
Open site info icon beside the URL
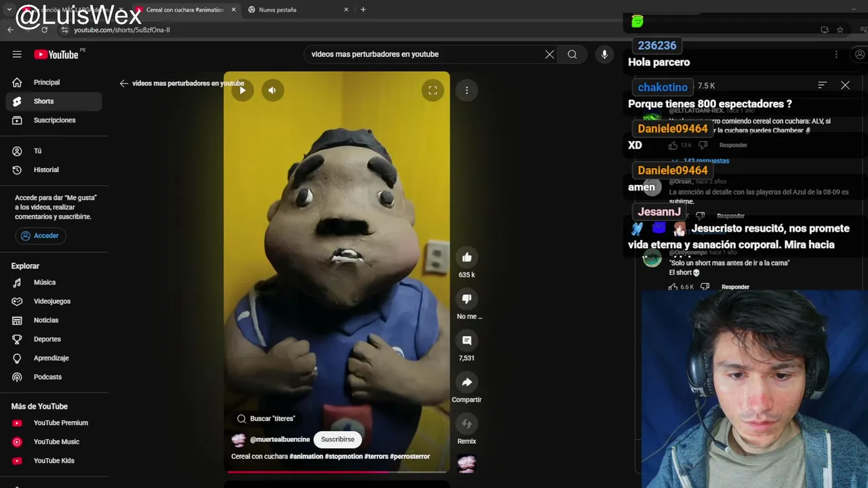point(64,30)
